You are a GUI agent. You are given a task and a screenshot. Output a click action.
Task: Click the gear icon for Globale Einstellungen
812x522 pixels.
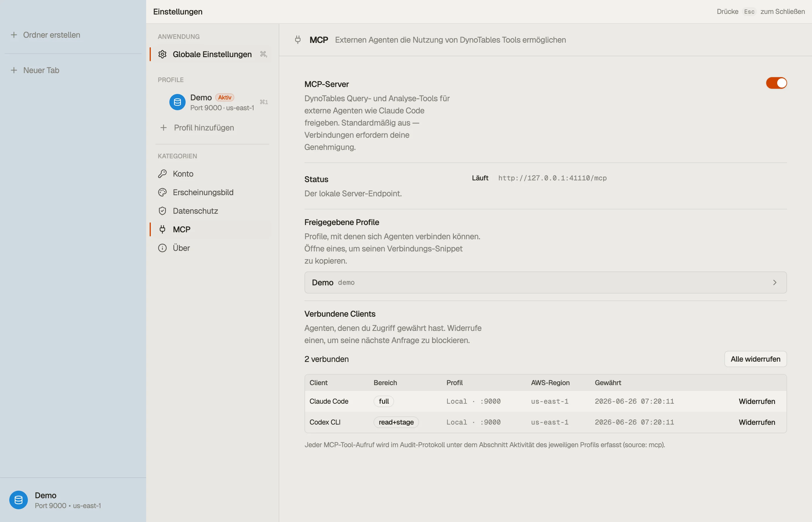pyautogui.click(x=162, y=54)
